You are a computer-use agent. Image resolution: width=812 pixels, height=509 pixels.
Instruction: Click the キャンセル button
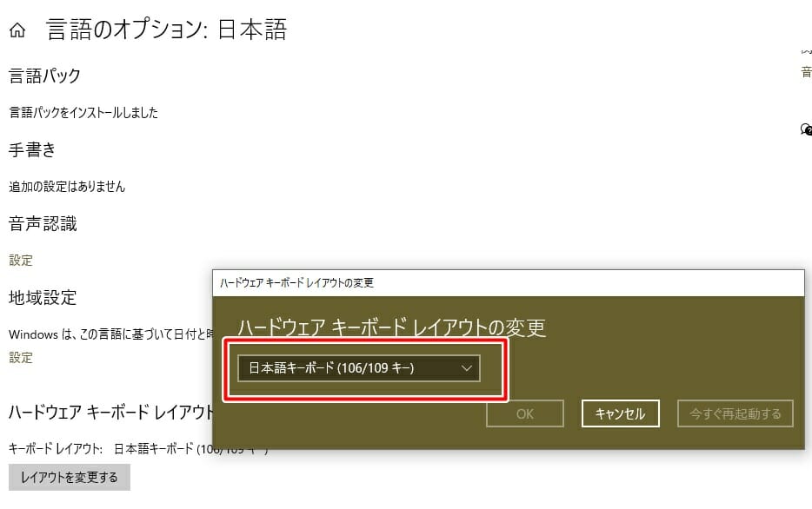(x=621, y=413)
